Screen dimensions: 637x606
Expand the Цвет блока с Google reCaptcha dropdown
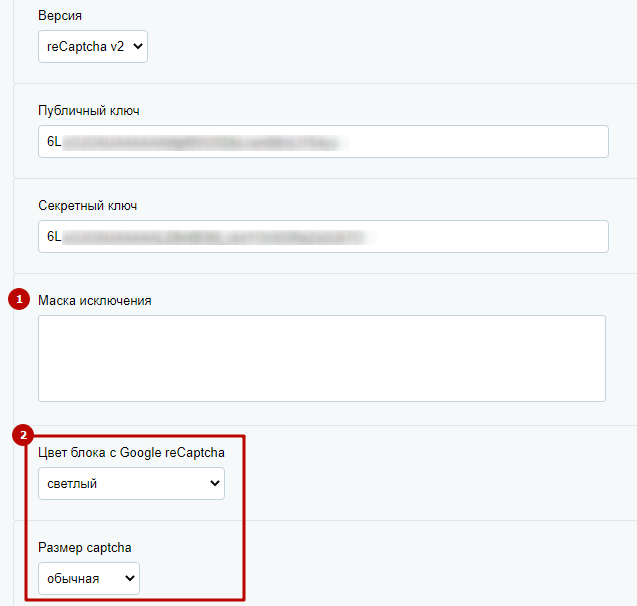click(131, 483)
